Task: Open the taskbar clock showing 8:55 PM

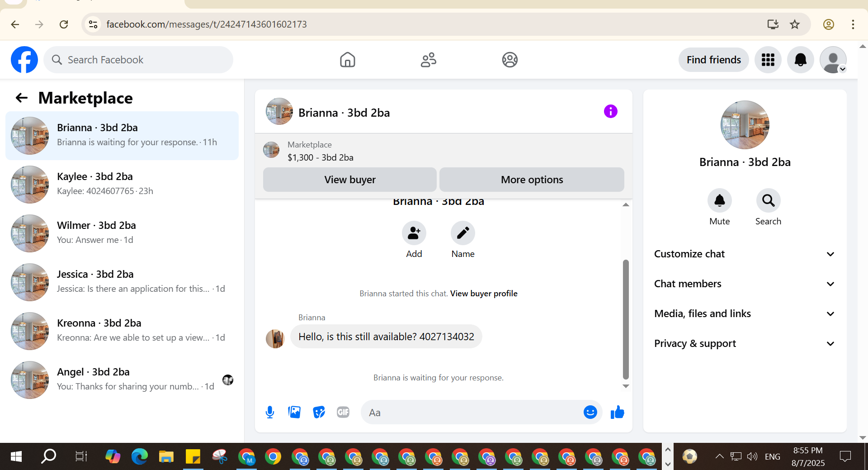Action: (808, 456)
